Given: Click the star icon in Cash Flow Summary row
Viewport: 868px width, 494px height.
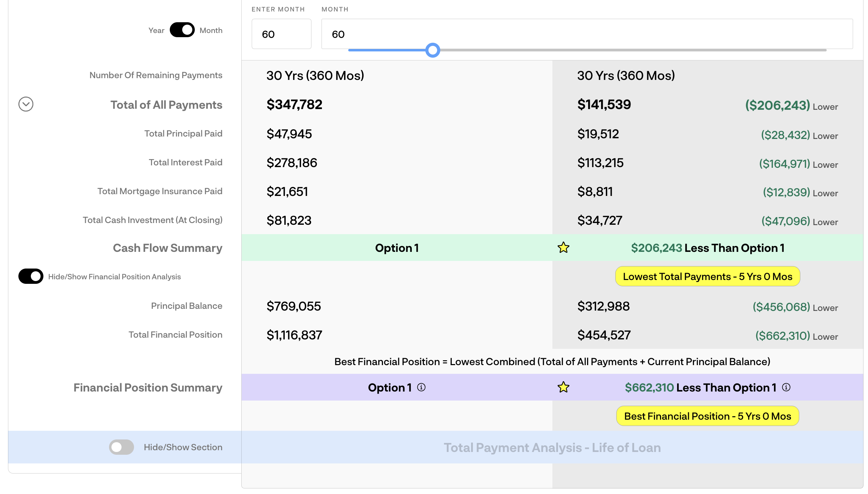Looking at the screenshot, I should [563, 248].
